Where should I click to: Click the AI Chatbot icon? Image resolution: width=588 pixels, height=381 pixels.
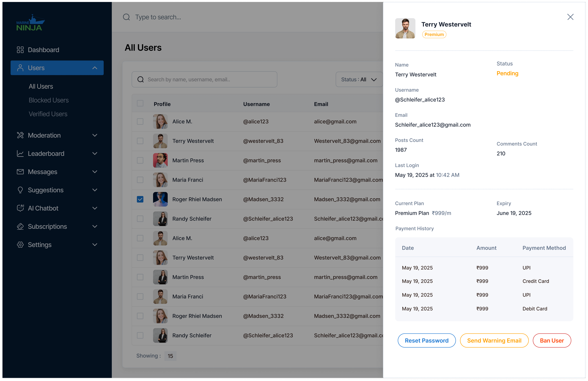tap(20, 208)
